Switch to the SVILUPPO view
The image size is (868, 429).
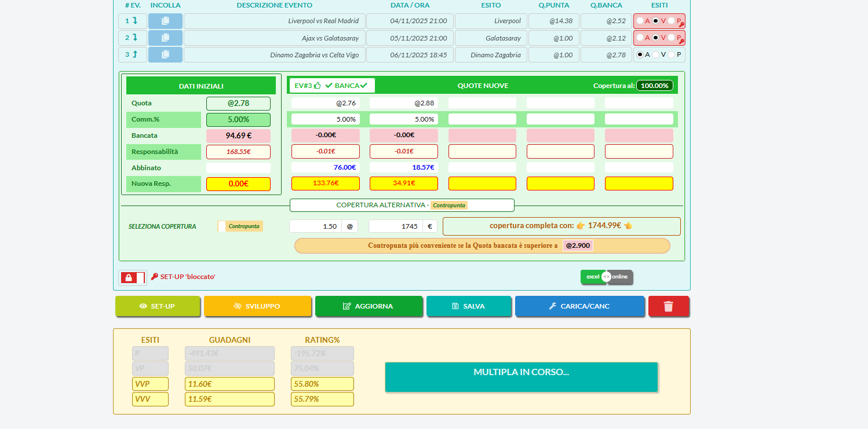click(257, 306)
